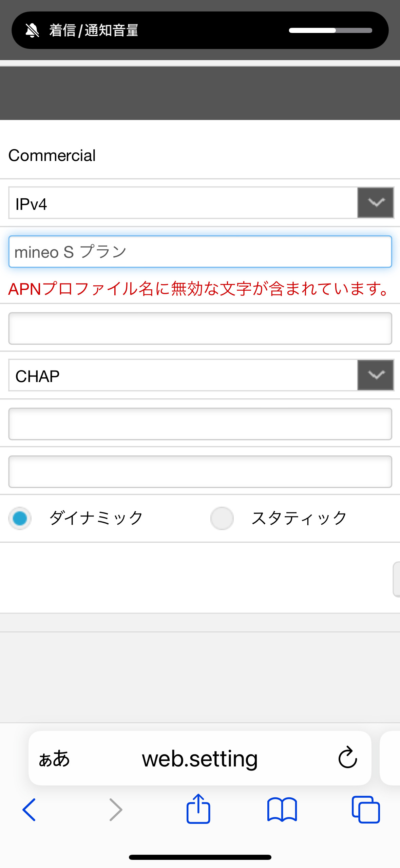Adjust the ringer volume slider
The height and width of the screenshot is (868, 400).
pyautogui.click(x=330, y=31)
